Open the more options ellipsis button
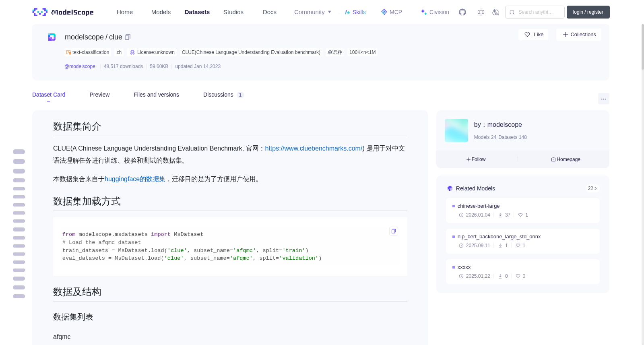The width and height of the screenshot is (644, 345). pyautogui.click(x=604, y=99)
